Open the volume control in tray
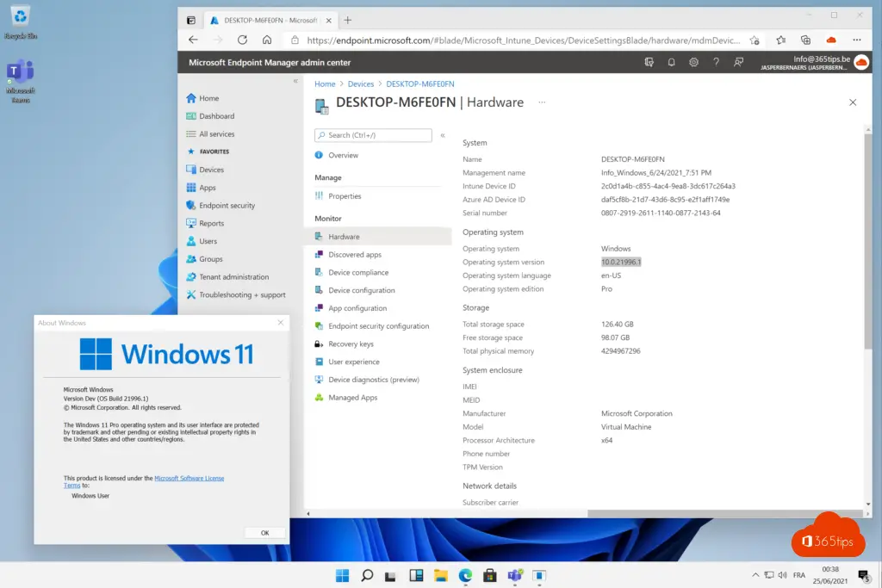Viewport: 882px width, 588px height. point(782,575)
